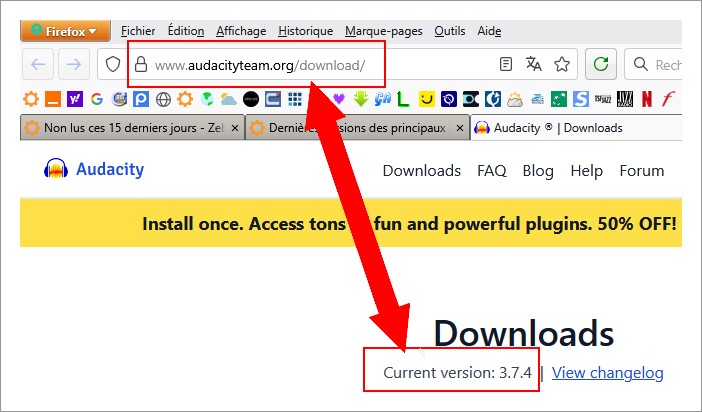Screen dimensions: 702x412
Task: Open the green and blue Earth bookmark
Action: (x=206, y=99)
